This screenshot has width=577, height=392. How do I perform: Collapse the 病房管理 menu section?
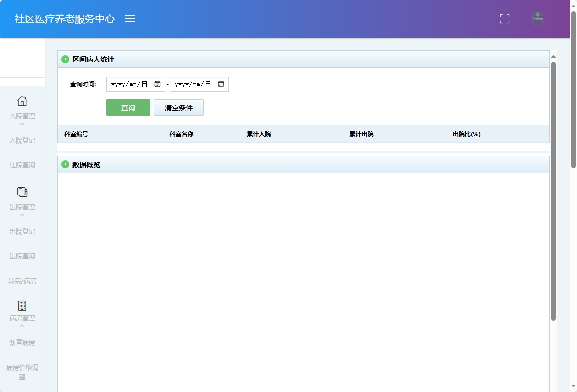tap(22, 319)
